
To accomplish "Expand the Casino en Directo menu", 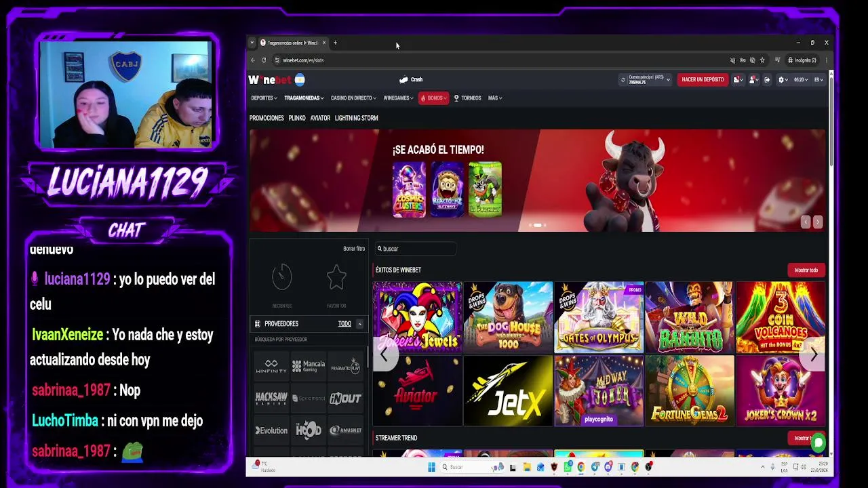I will [x=353, y=98].
